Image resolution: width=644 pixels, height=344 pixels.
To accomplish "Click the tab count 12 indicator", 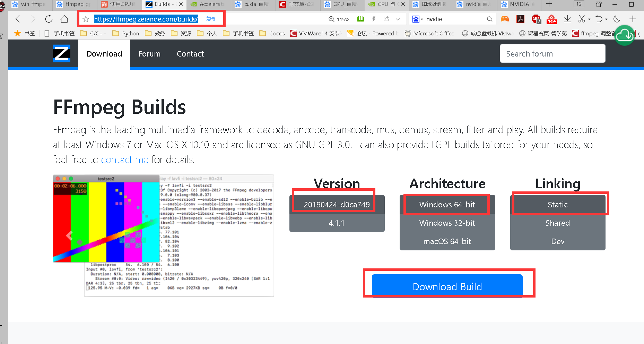I will pyautogui.click(x=579, y=4).
